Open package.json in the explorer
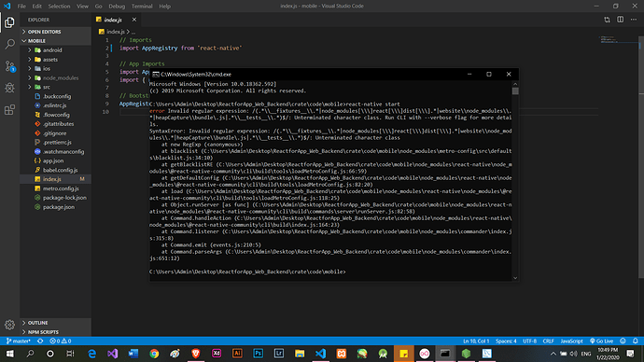This screenshot has width=644, height=362. click(59, 207)
